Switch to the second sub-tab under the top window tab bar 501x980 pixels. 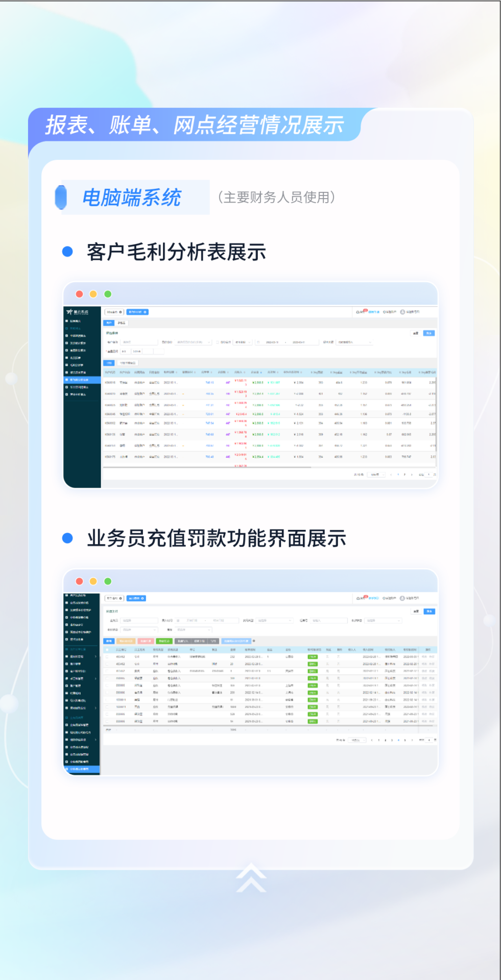[122, 323]
